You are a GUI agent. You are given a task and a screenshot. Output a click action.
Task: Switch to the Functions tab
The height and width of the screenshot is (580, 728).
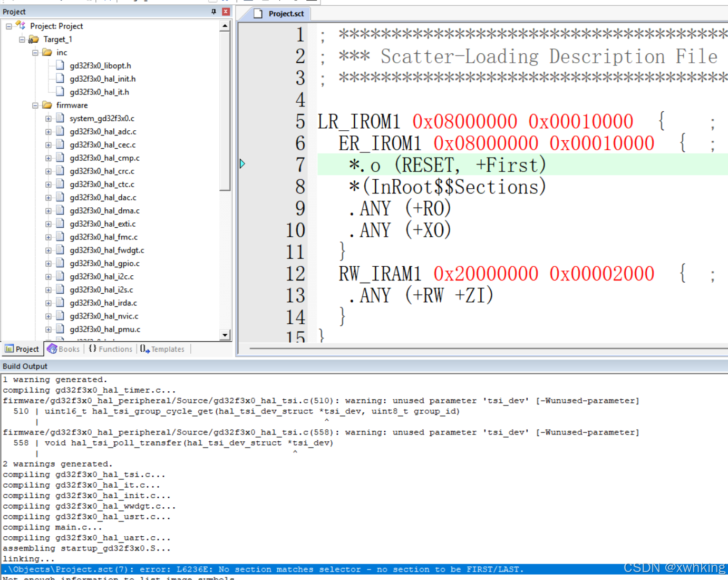[x=111, y=349]
